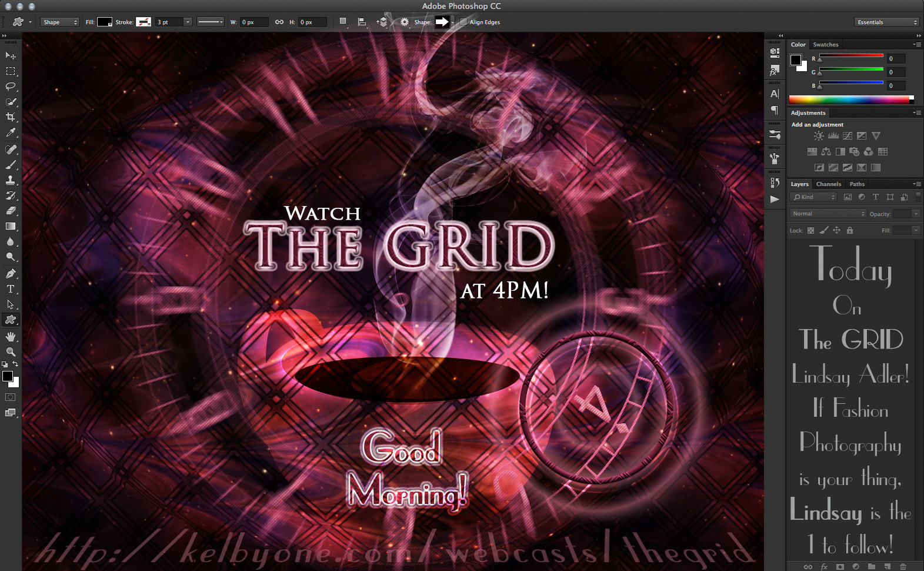Toggle lock transparent pixels
Viewport: 924px width, 571px height.
click(810, 231)
